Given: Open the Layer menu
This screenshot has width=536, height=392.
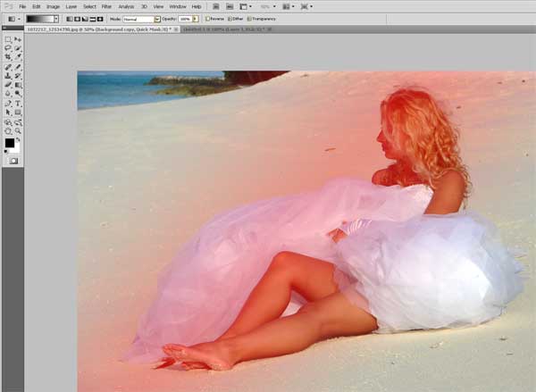Looking at the screenshot, I should (x=71, y=6).
